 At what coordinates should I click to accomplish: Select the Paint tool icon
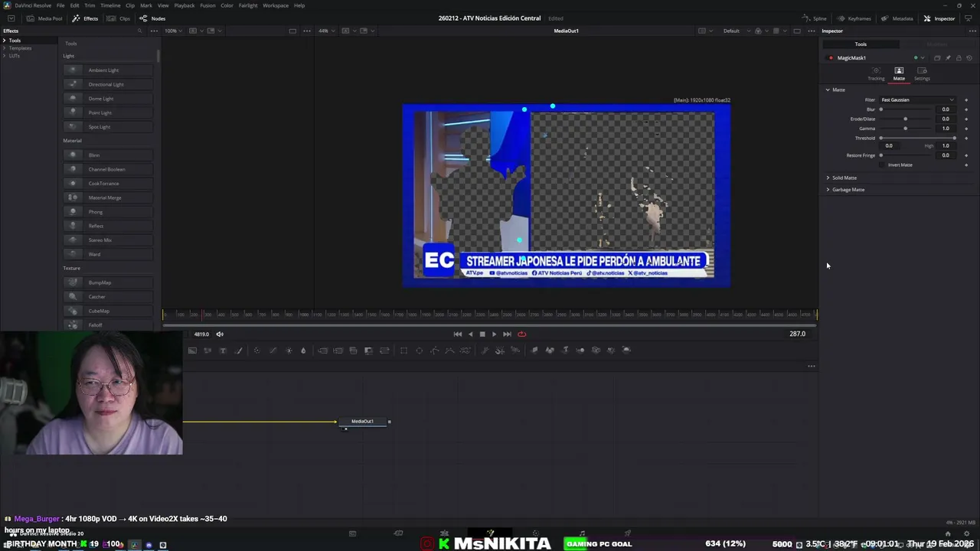[x=238, y=350]
